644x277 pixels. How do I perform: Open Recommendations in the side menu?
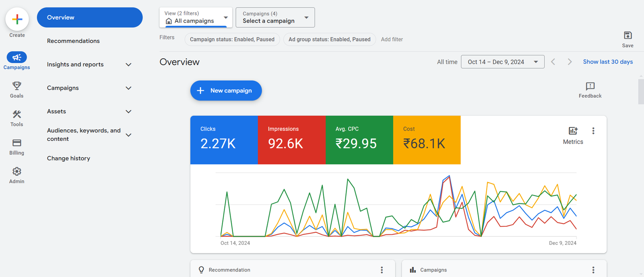click(73, 41)
